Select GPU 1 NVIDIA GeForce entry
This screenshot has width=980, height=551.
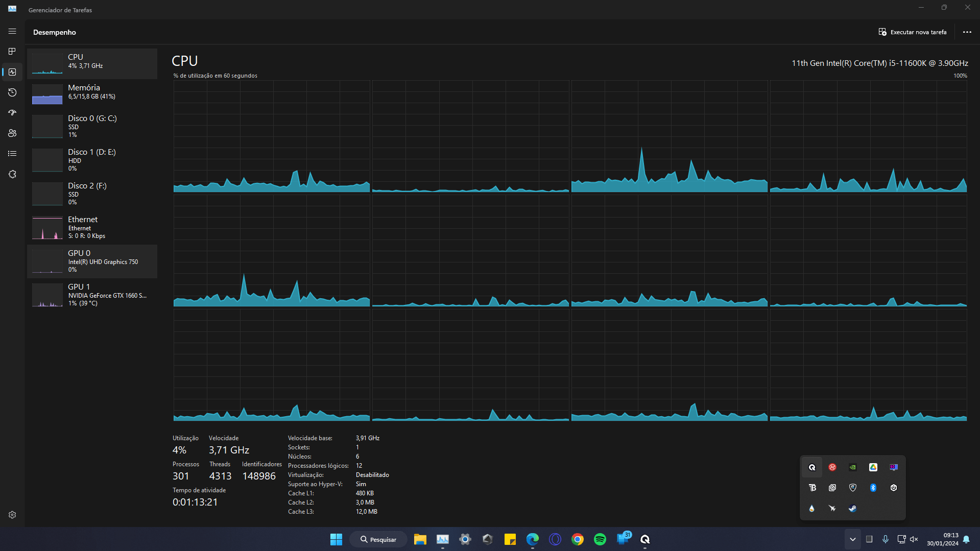[92, 295]
